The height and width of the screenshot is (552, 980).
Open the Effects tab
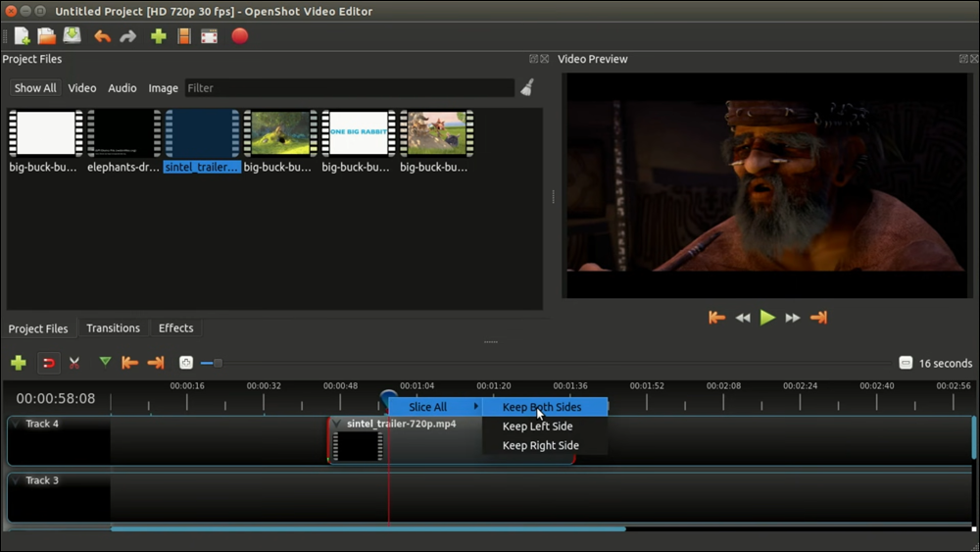point(175,328)
